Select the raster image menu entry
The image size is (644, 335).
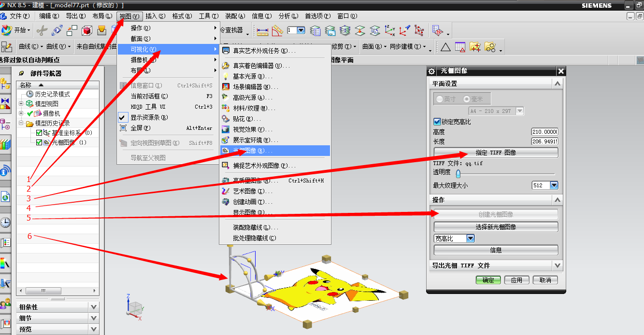click(x=275, y=151)
